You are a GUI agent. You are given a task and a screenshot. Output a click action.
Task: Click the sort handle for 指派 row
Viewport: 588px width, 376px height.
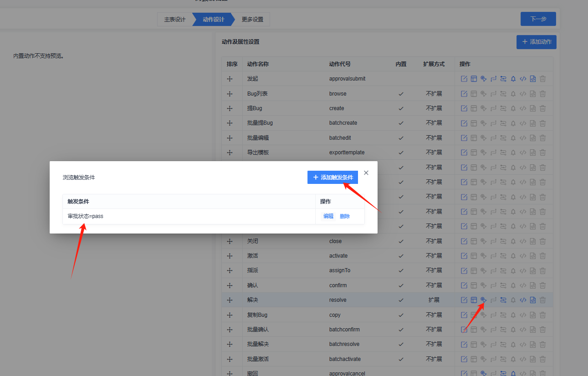(230, 270)
